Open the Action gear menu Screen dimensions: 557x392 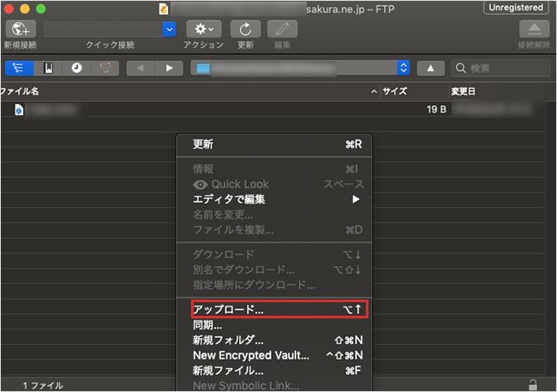pos(203,29)
